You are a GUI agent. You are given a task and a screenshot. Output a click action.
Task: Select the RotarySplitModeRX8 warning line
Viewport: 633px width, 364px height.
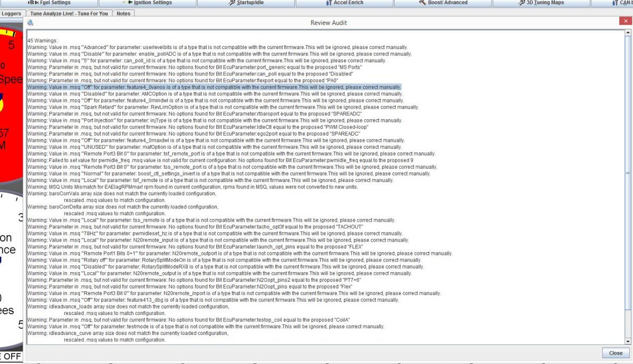[x=226, y=266]
